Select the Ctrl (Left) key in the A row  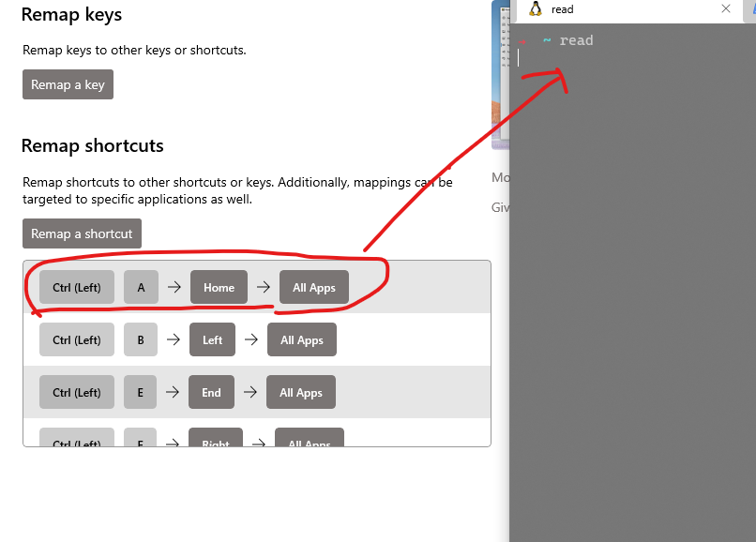pos(77,287)
